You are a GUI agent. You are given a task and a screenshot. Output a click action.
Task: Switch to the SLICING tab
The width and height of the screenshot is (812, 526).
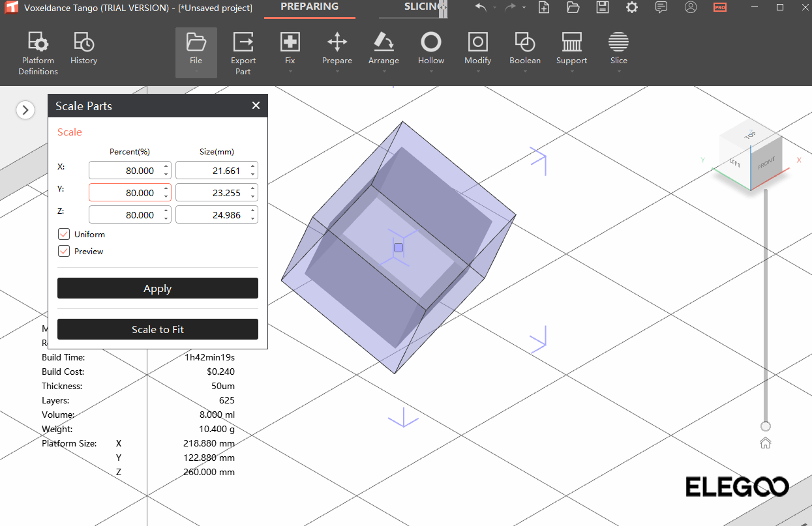[x=422, y=7]
